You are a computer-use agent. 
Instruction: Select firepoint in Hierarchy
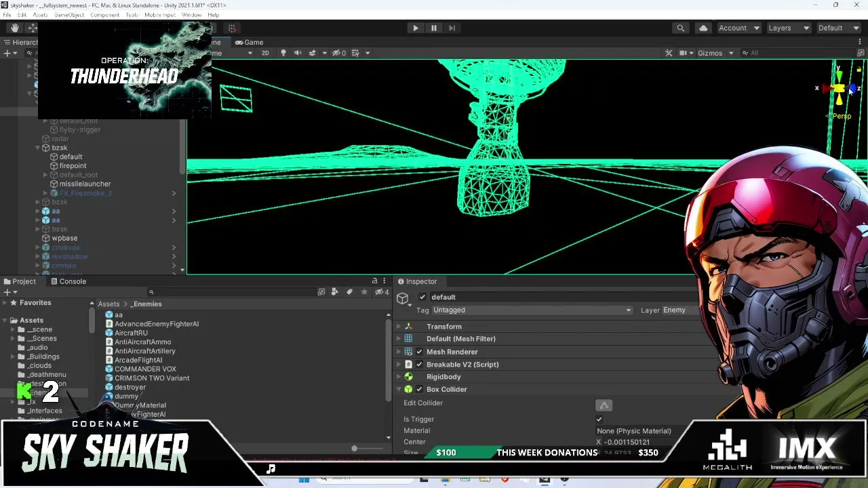coord(73,165)
